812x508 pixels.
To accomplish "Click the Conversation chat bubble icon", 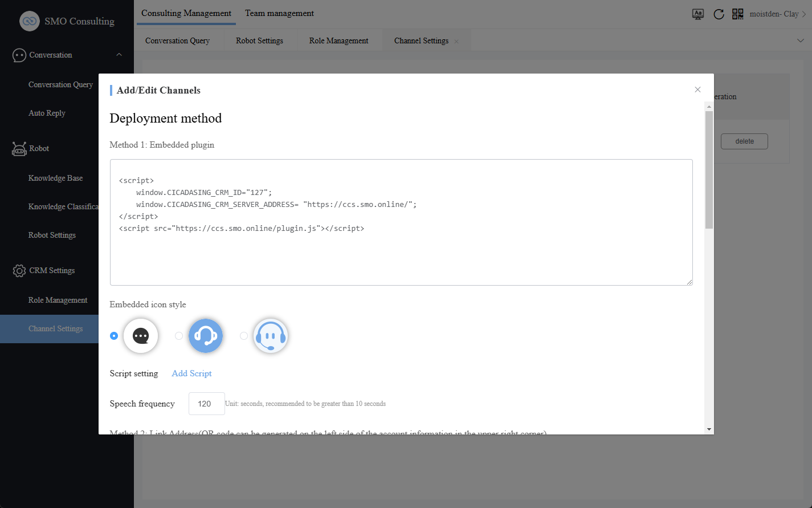I will tap(19, 55).
